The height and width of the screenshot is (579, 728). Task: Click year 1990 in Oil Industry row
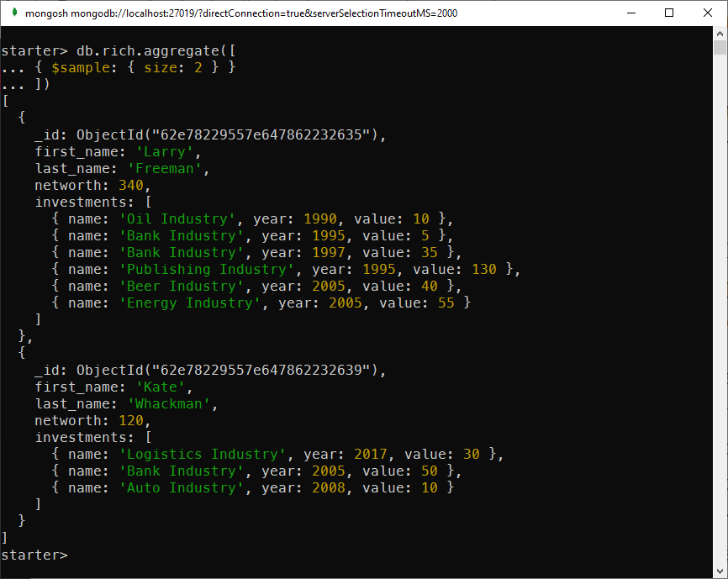pyautogui.click(x=320, y=218)
